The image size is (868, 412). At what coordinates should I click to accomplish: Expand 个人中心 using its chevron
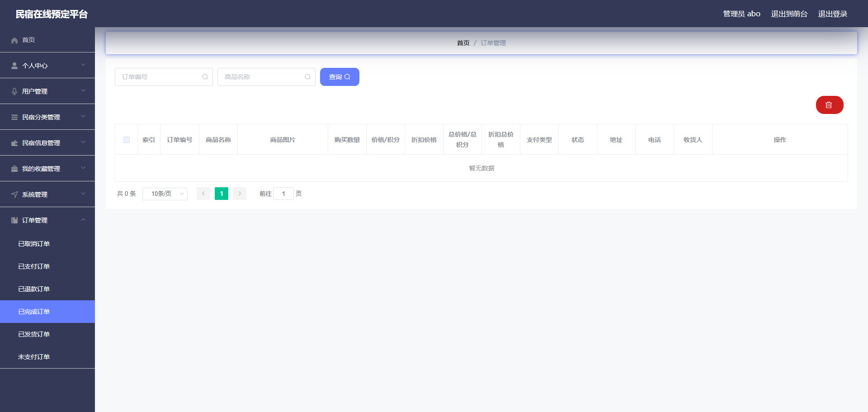click(83, 65)
